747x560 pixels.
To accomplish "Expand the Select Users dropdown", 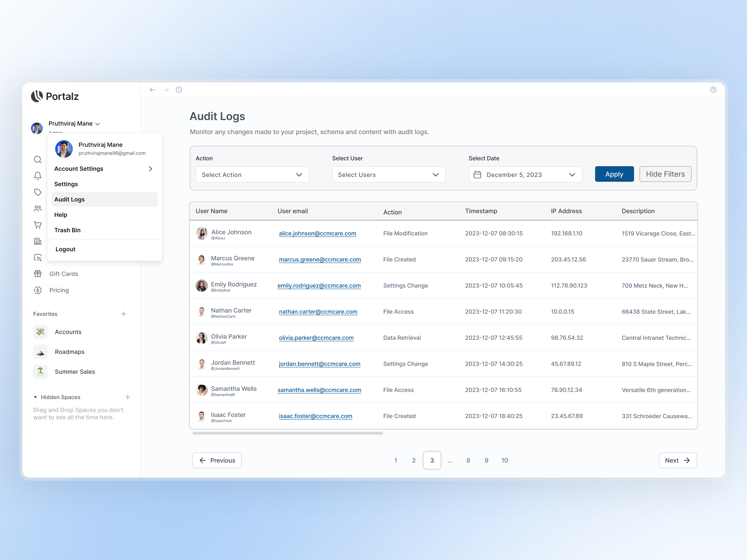I will pos(389,174).
